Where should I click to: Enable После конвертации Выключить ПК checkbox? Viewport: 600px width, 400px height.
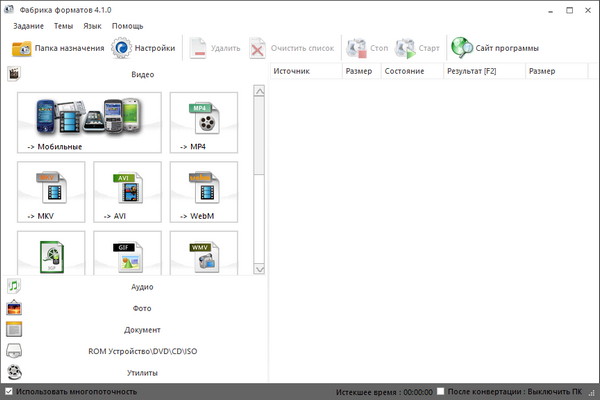[441, 391]
